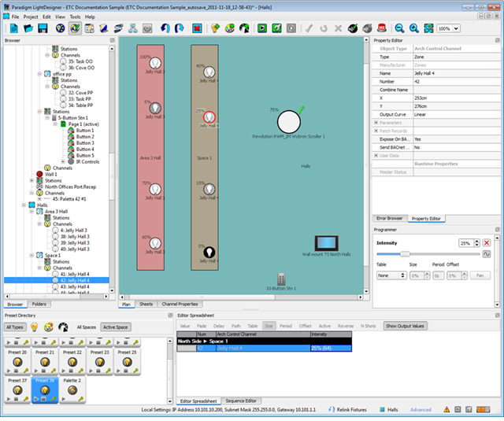Switch to the Sheets tab

[146, 304]
